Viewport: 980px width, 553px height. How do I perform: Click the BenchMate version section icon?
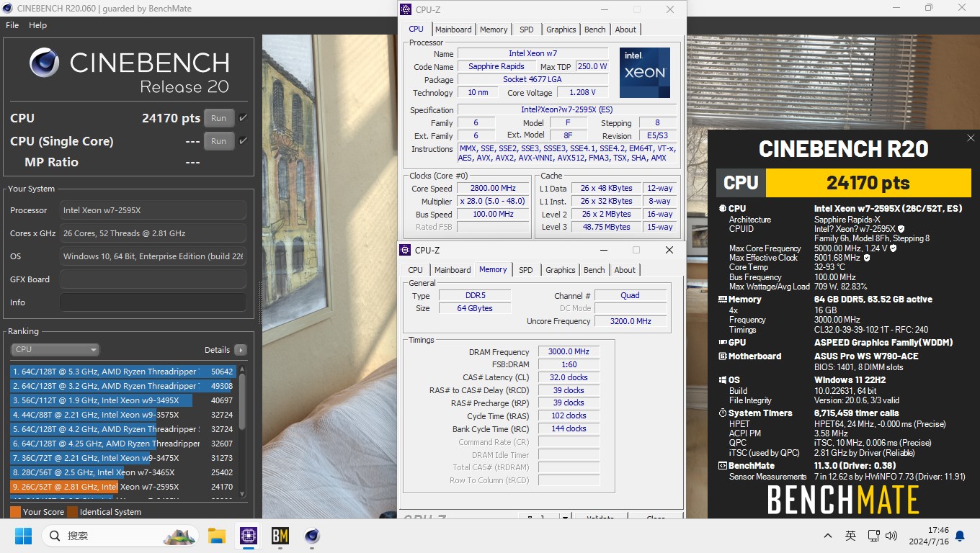[x=723, y=466]
